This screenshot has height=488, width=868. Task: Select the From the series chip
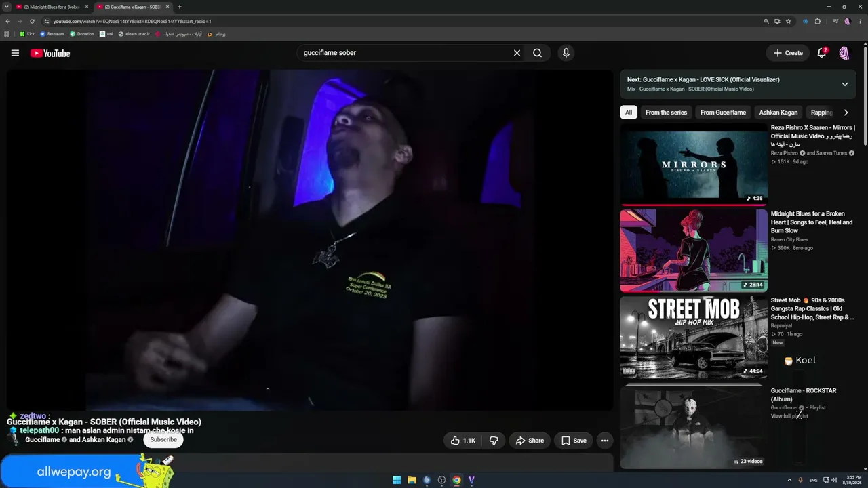coord(666,113)
